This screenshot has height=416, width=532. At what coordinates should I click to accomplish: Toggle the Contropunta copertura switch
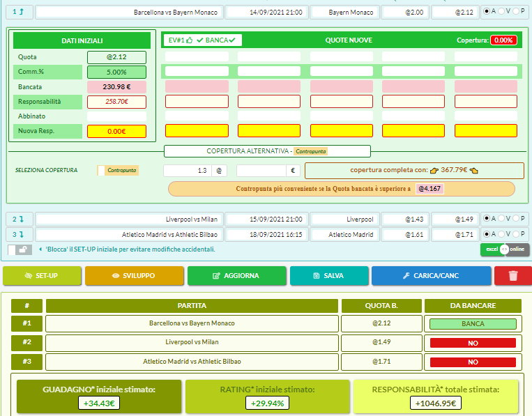118,170
